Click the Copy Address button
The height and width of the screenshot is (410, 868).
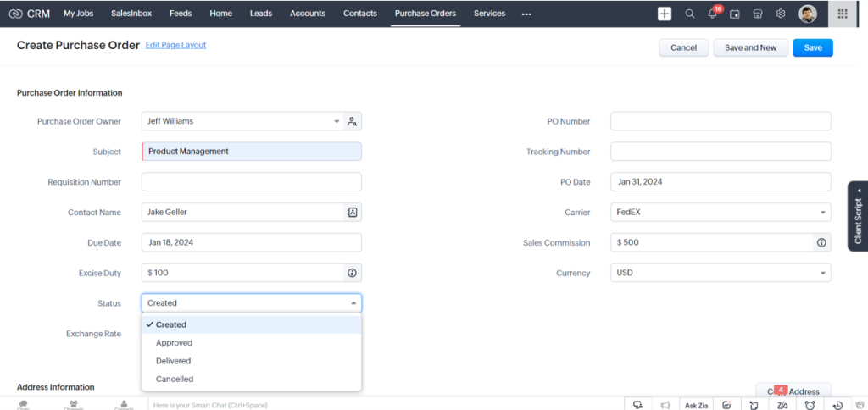[793, 391]
